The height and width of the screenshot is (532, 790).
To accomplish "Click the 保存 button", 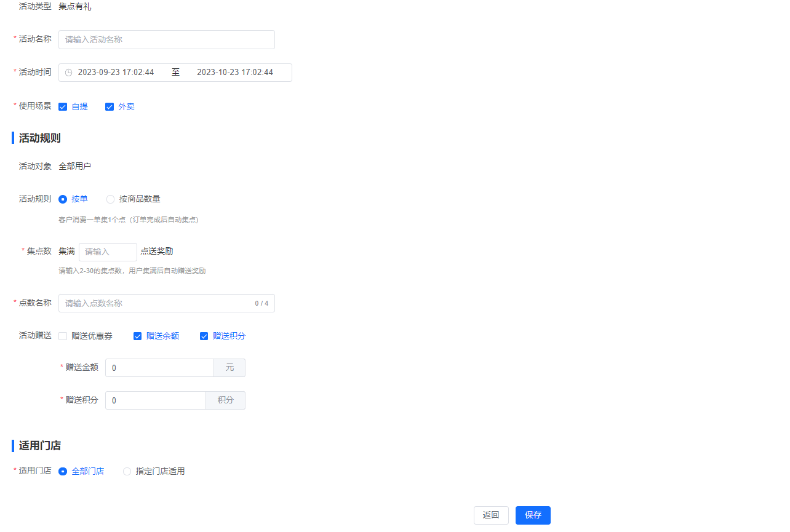I will pyautogui.click(x=533, y=515).
